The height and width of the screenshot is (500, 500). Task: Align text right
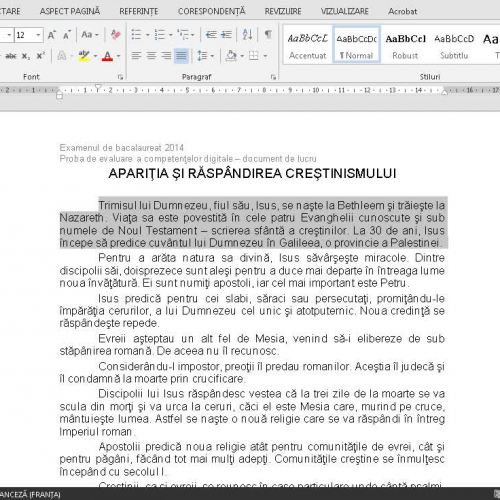(166, 56)
